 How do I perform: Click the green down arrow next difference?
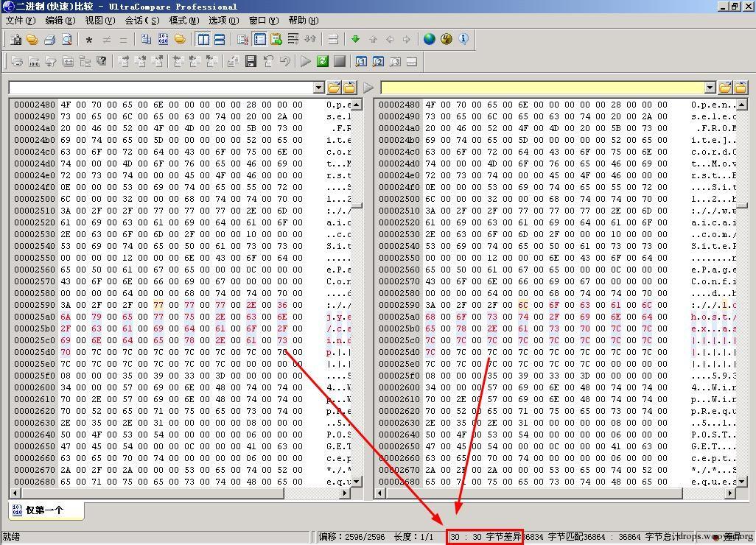355,40
